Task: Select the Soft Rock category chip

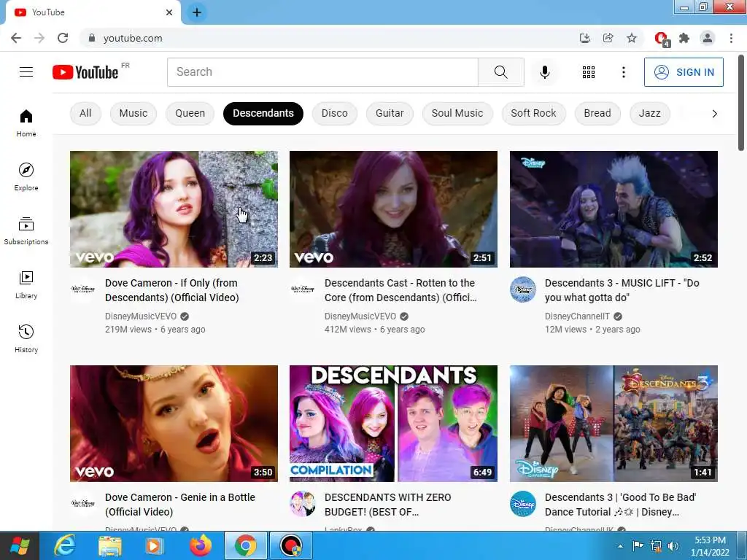Action: pyautogui.click(x=533, y=113)
